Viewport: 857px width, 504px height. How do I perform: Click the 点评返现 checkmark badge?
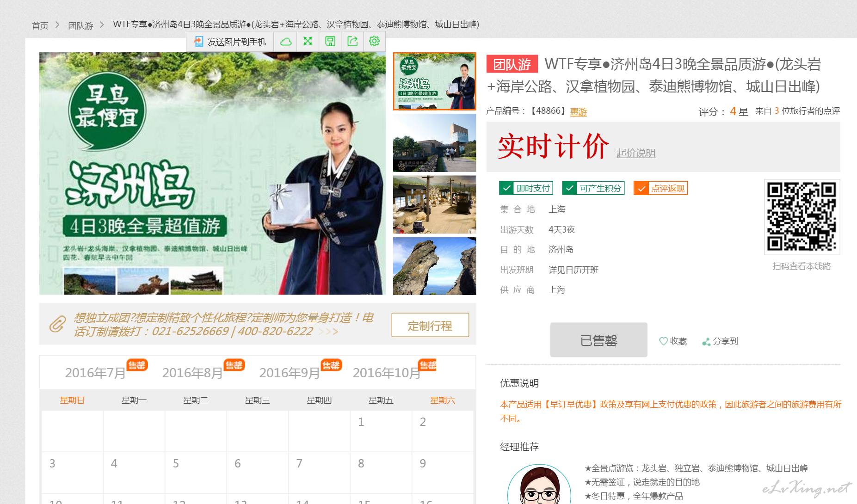pyautogui.click(x=660, y=188)
